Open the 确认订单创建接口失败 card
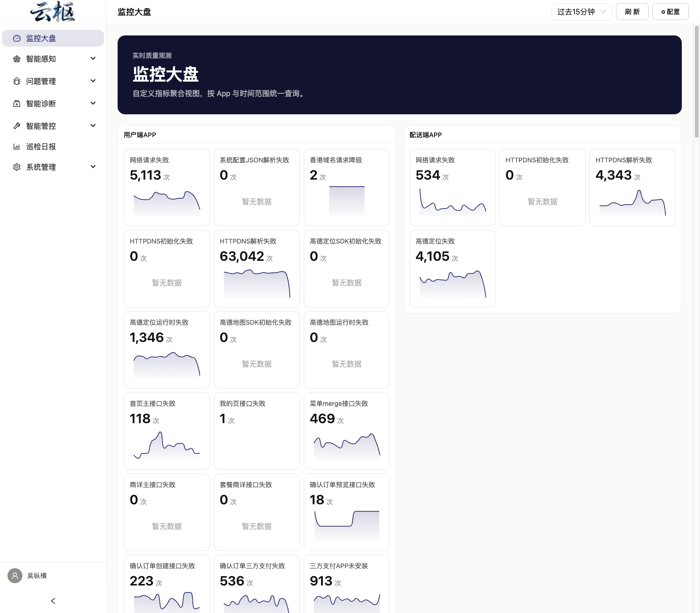Screen dimensions: 700x613 [x=167, y=584]
